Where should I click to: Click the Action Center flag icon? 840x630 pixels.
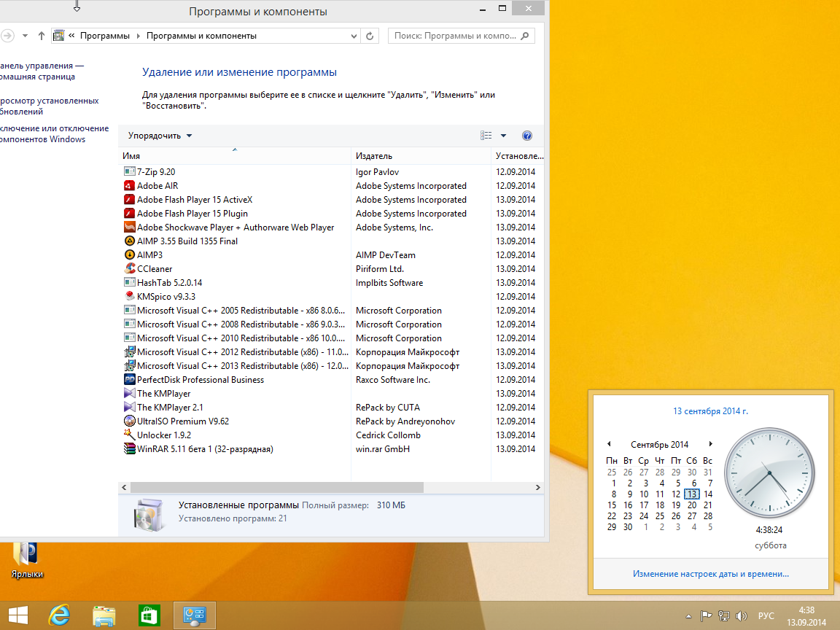click(706, 616)
